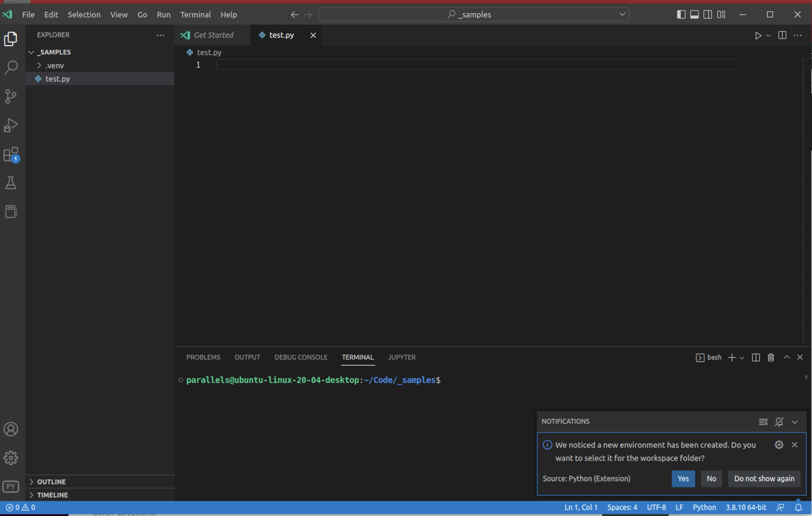Dismiss the environment notification with X
Image resolution: width=812 pixels, height=516 pixels.
tap(794, 445)
